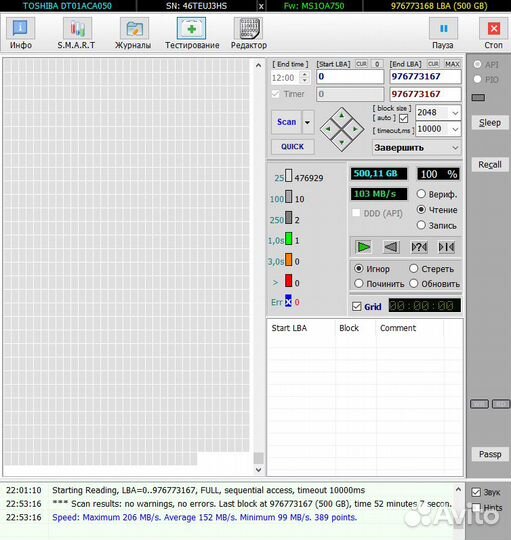The height and width of the screenshot is (540, 511).
Task: Start scan with the green play button
Action: tap(363, 247)
